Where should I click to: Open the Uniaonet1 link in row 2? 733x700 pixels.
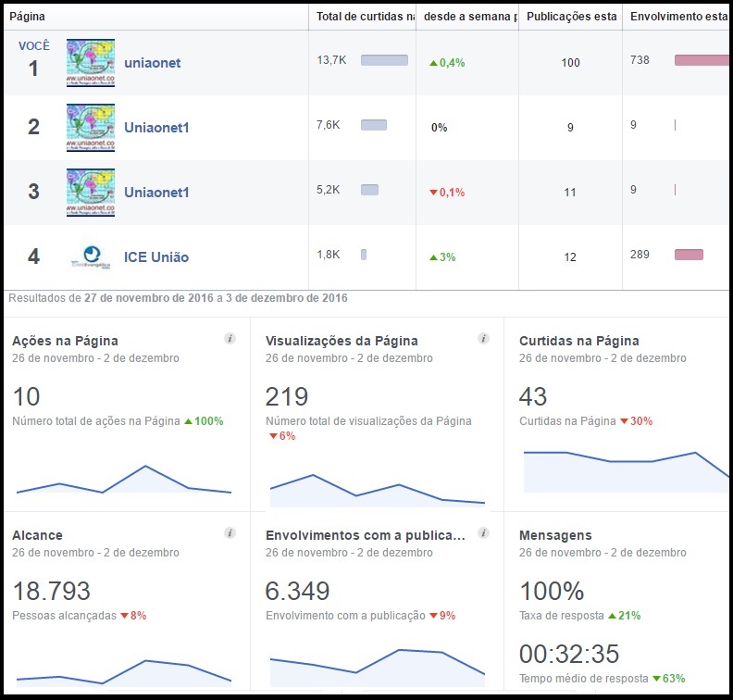[156, 128]
